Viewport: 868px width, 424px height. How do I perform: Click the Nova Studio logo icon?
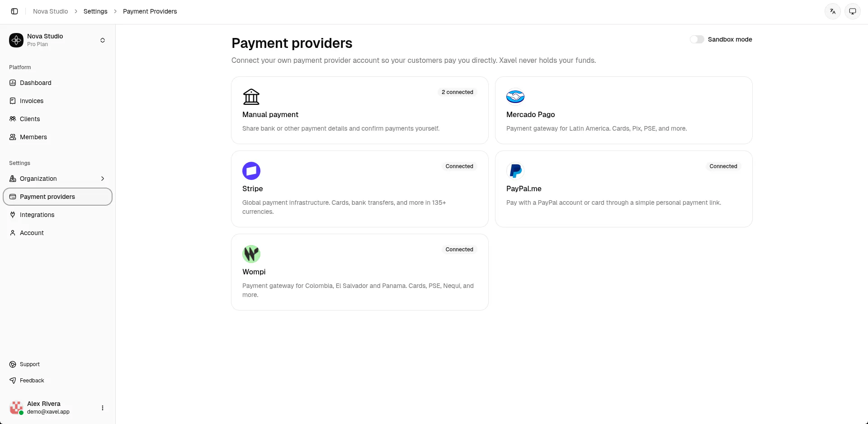click(16, 40)
